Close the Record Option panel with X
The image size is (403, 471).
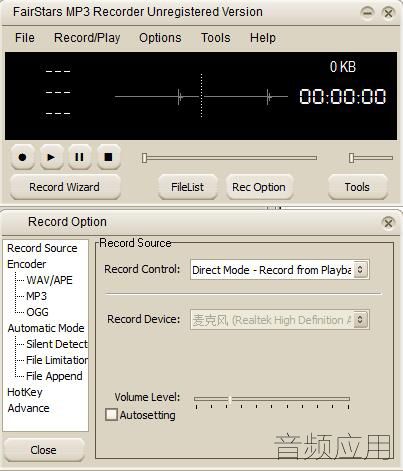click(388, 223)
